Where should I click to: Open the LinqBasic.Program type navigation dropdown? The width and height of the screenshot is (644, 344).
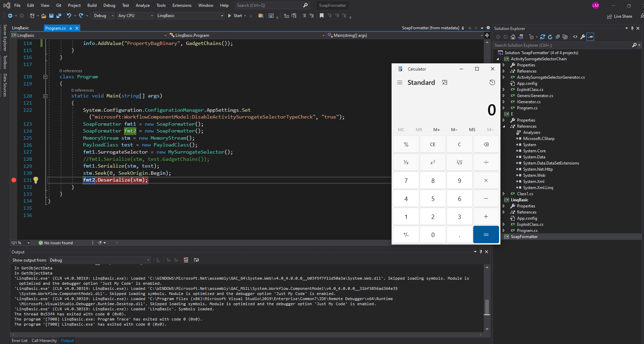[247, 35]
